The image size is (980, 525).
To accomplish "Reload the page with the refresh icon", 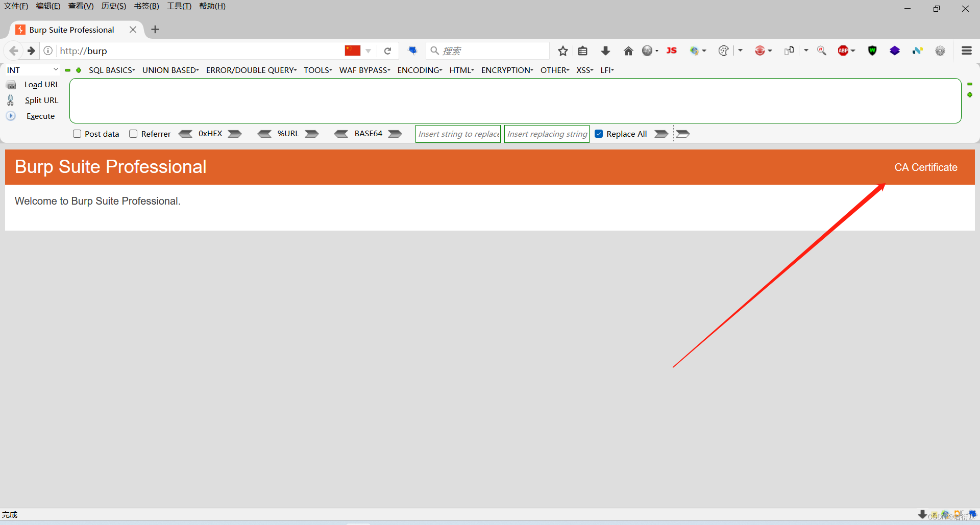I will 388,51.
